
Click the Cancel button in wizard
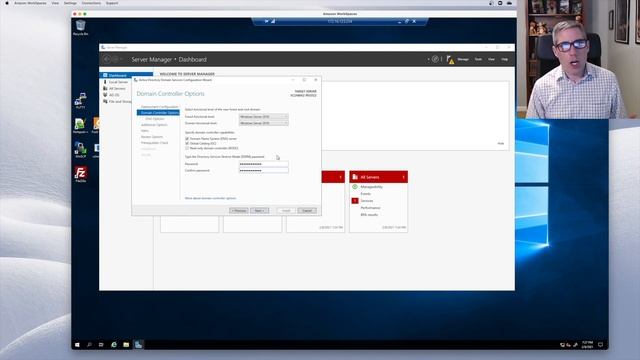click(x=307, y=211)
